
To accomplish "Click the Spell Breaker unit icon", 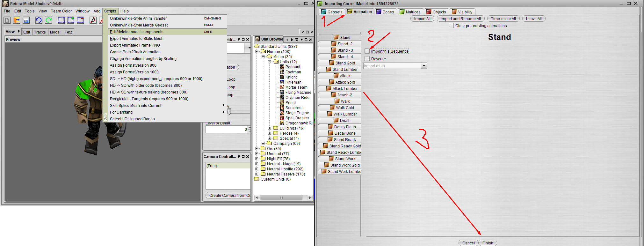I will (x=282, y=118).
